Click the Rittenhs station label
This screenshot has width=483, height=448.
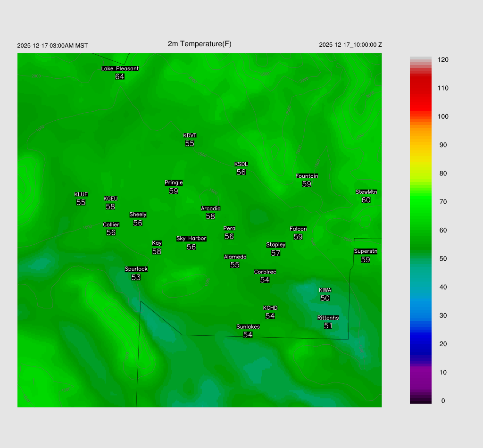[x=328, y=318]
